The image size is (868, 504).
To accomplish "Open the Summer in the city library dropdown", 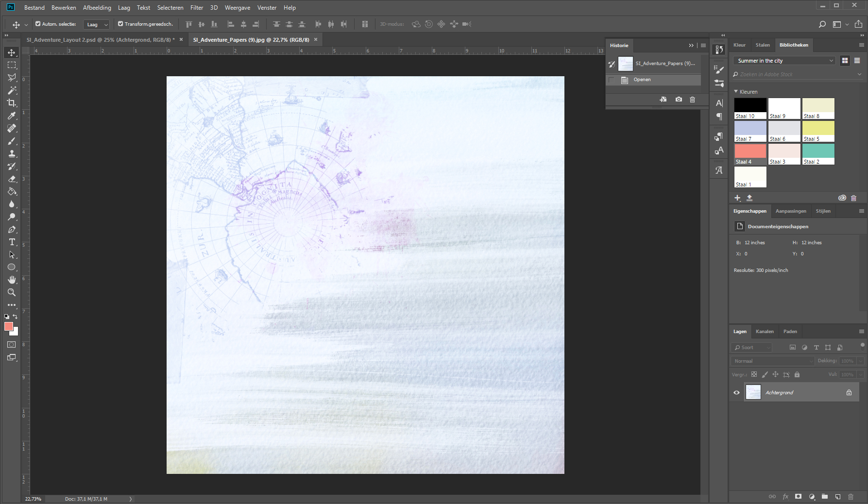I will [784, 61].
